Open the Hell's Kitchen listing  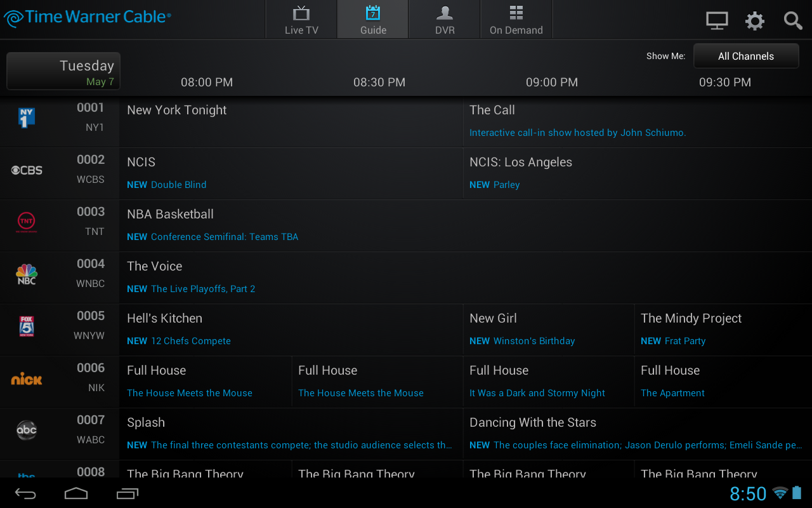[291, 330]
